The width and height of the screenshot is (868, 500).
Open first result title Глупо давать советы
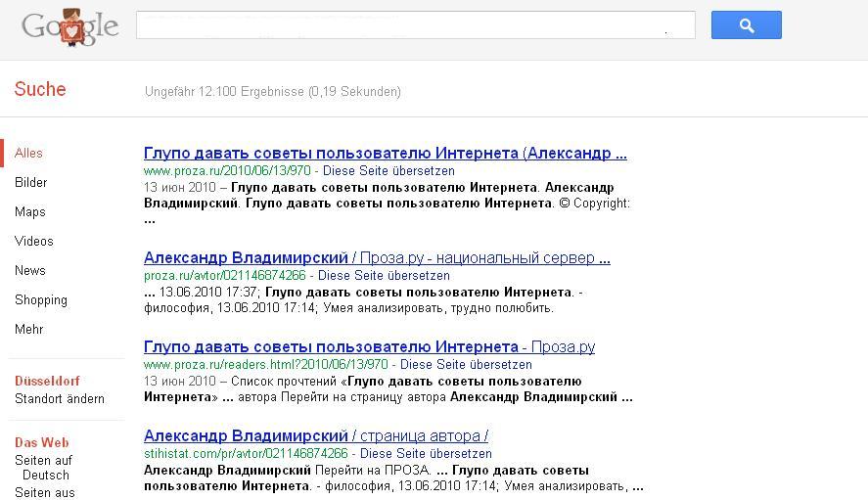click(385, 153)
